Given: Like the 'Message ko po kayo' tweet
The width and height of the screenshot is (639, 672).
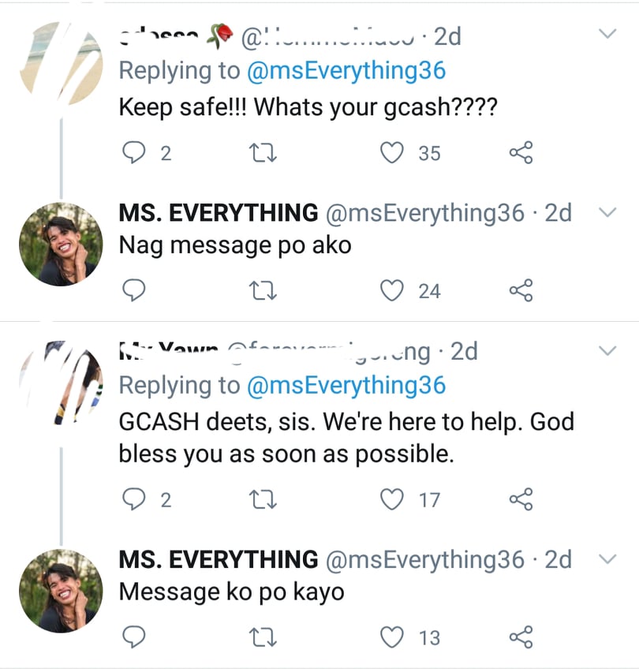Looking at the screenshot, I should (392, 637).
